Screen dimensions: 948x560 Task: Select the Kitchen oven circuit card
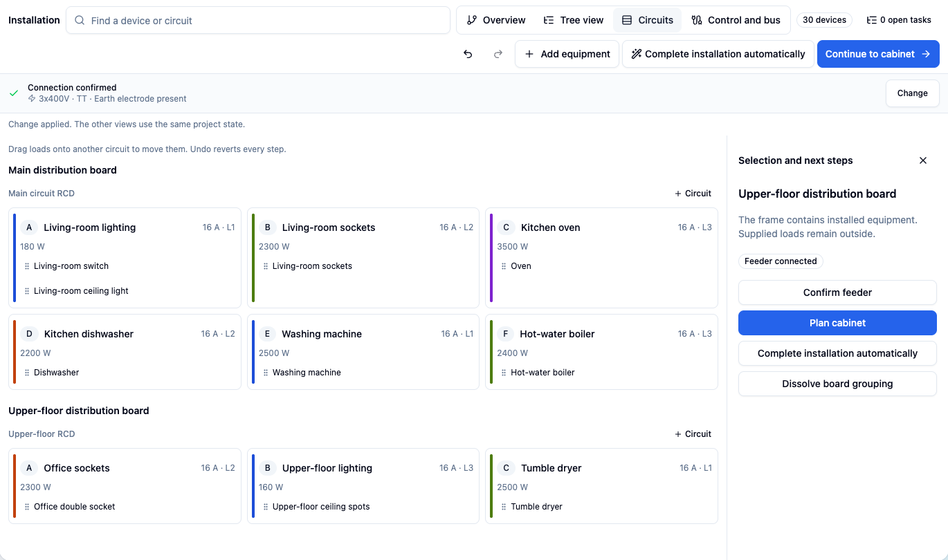(601, 258)
